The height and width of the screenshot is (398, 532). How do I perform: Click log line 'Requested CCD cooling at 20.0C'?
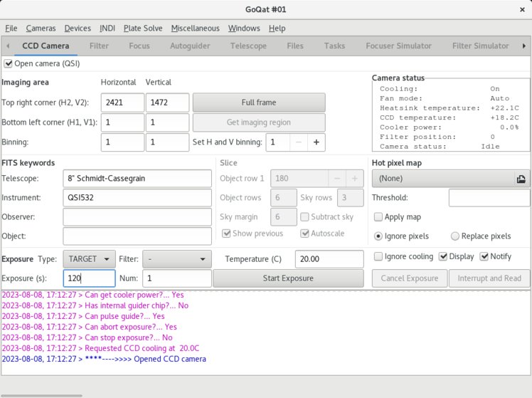tap(100, 348)
